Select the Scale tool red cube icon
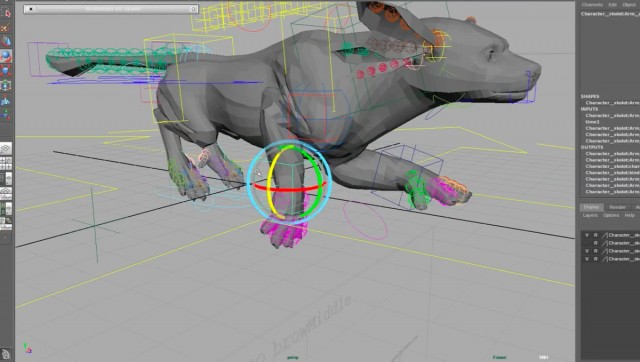 pos(6,71)
